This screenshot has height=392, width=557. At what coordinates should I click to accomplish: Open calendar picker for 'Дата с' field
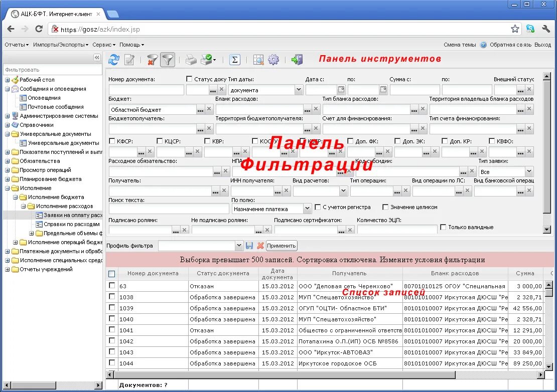341,89
